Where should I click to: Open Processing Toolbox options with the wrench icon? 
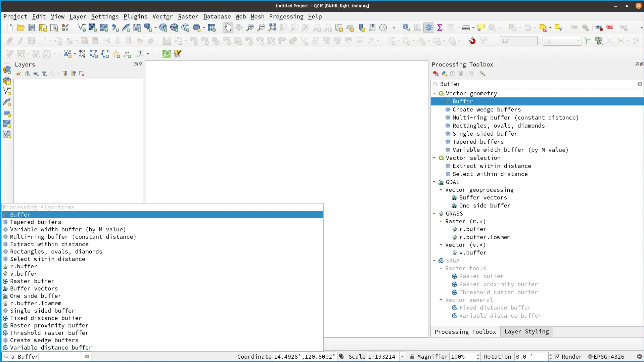pos(482,74)
